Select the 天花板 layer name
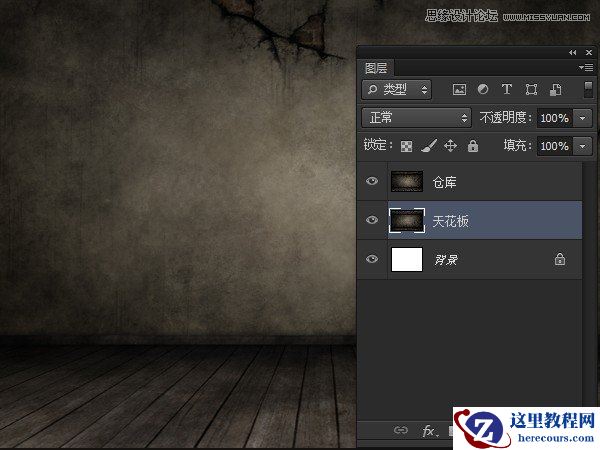Image resolution: width=600 pixels, height=450 pixels. tap(450, 221)
